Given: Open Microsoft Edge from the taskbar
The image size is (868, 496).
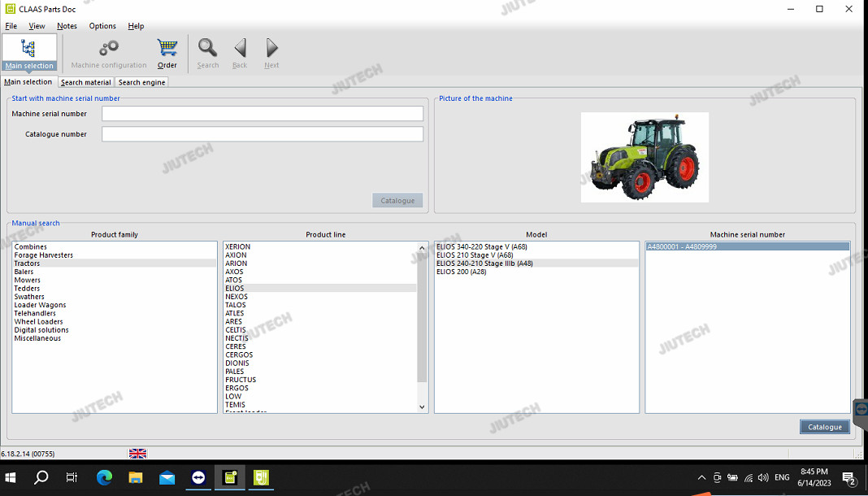Looking at the screenshot, I should [105, 477].
